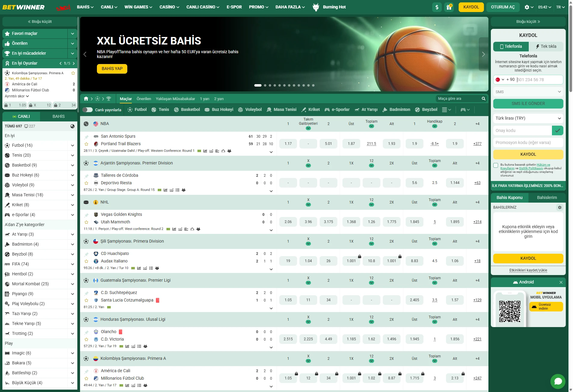Switch to the BAHİS sidebar tab
The width and height of the screenshot is (573, 392).
(x=59, y=116)
